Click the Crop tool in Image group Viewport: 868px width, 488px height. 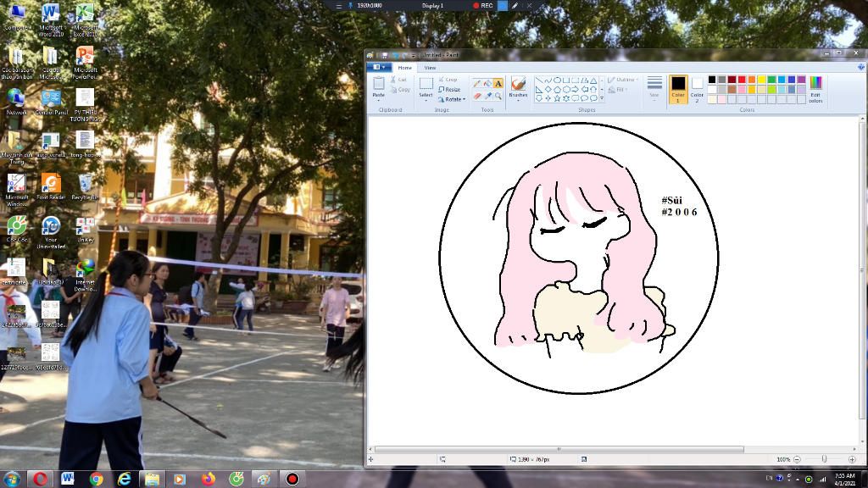coord(448,80)
